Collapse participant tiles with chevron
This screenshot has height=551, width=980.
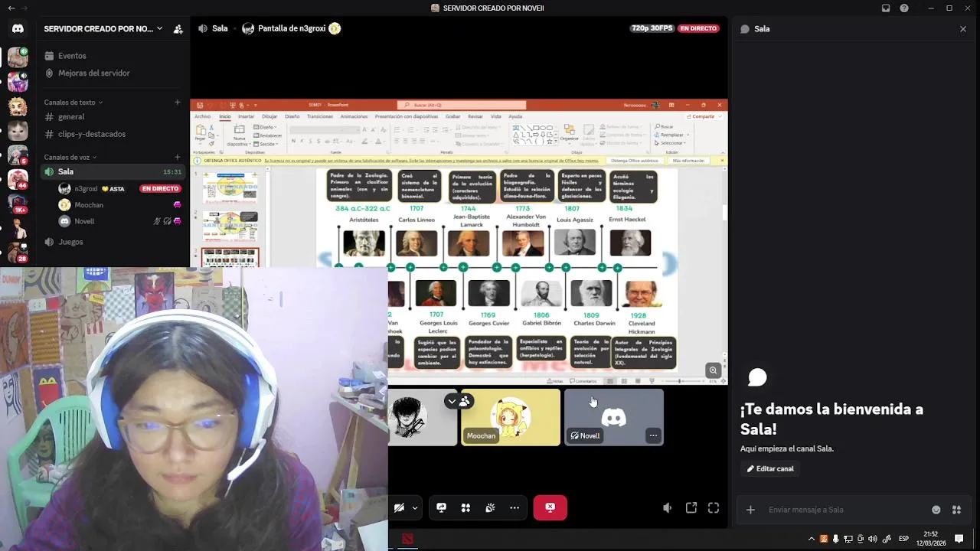pyautogui.click(x=452, y=401)
